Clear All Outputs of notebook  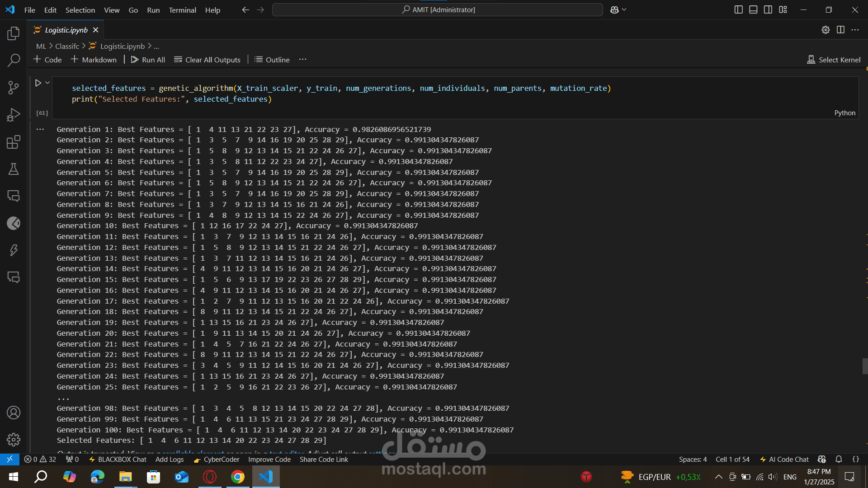click(208, 60)
